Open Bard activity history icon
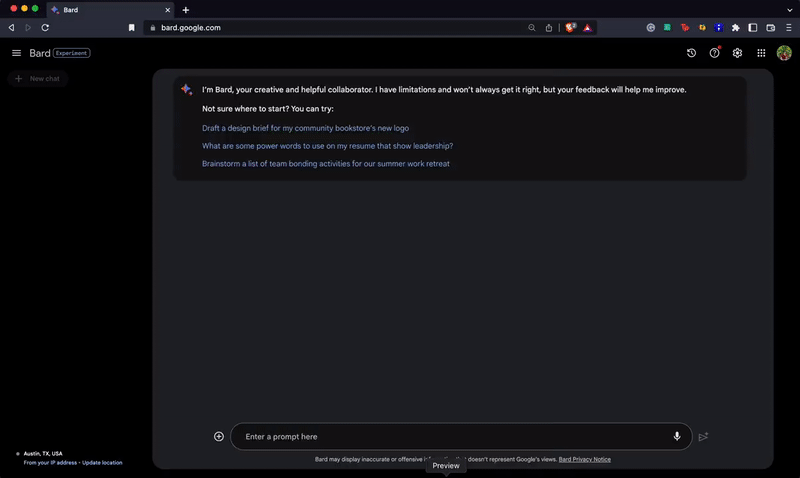Image resolution: width=800 pixels, height=478 pixels. point(691,53)
